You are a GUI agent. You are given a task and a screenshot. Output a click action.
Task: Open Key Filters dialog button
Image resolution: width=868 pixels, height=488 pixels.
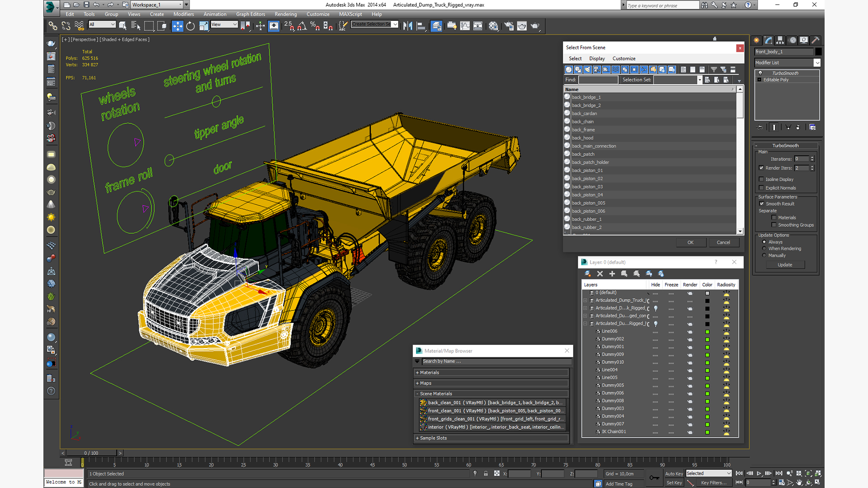tap(714, 483)
